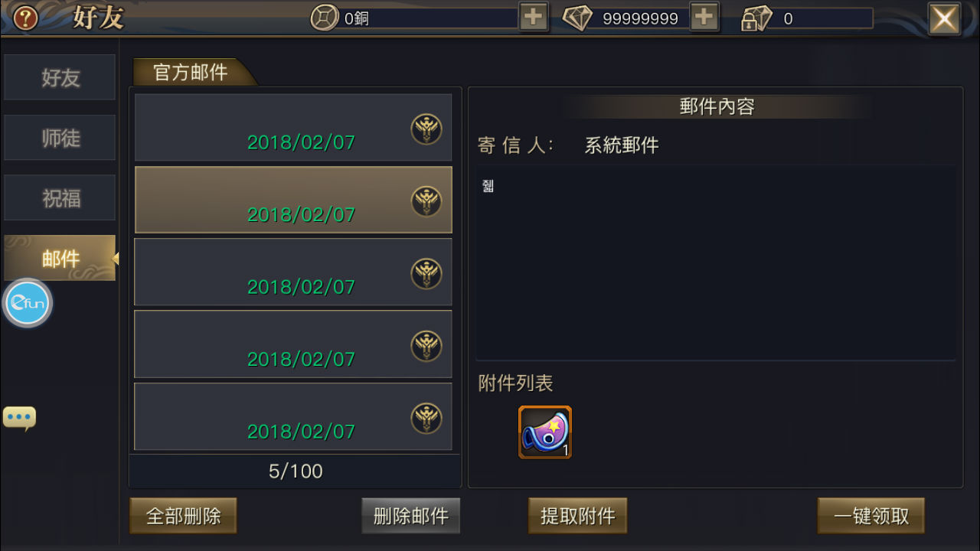980x551 pixels.
Task: Switch to the 师徒 sidebar tab
Action: tap(60, 138)
